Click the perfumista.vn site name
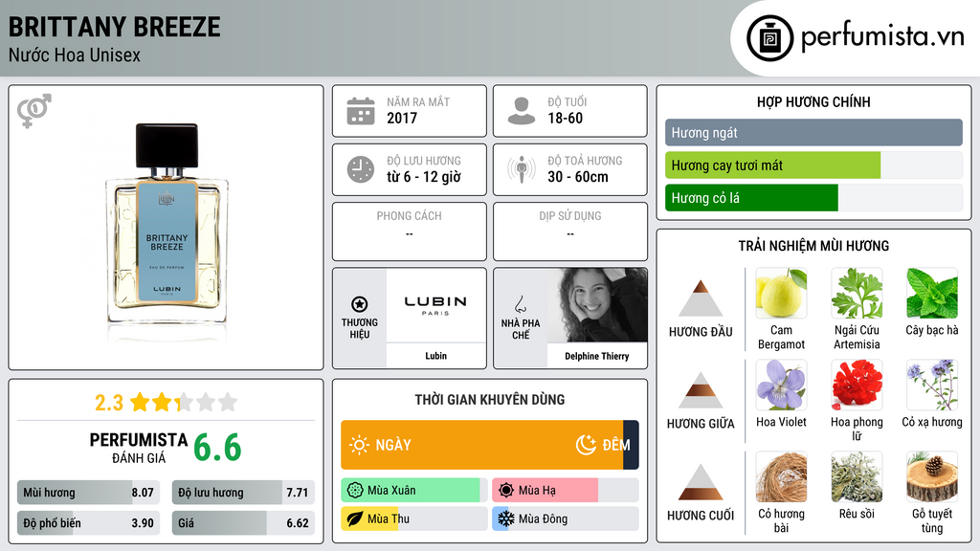 pyautogui.click(x=882, y=36)
